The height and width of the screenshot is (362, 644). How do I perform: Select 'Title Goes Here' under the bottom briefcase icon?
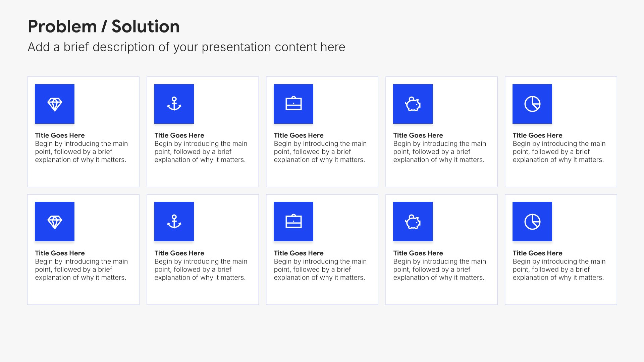pyautogui.click(x=299, y=253)
